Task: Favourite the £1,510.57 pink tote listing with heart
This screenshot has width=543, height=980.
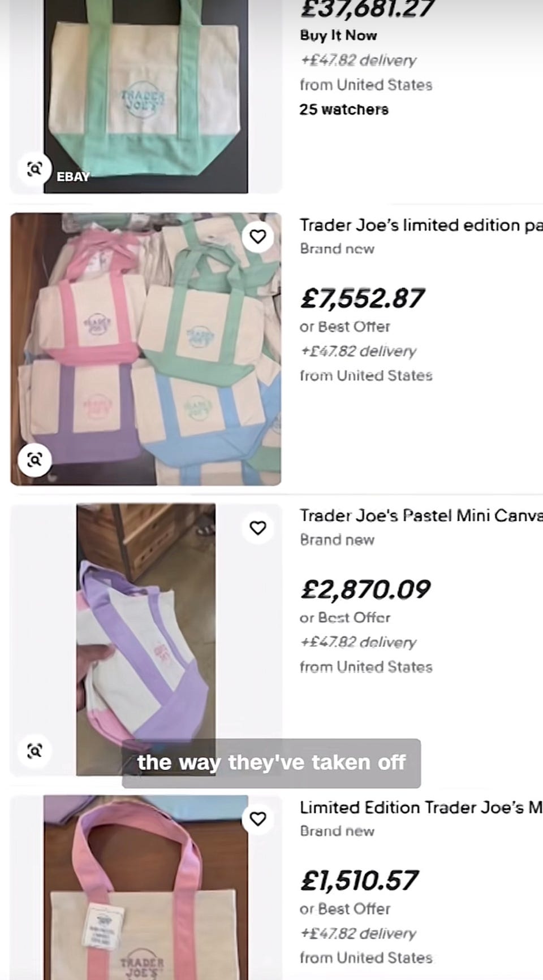Action: point(258,819)
